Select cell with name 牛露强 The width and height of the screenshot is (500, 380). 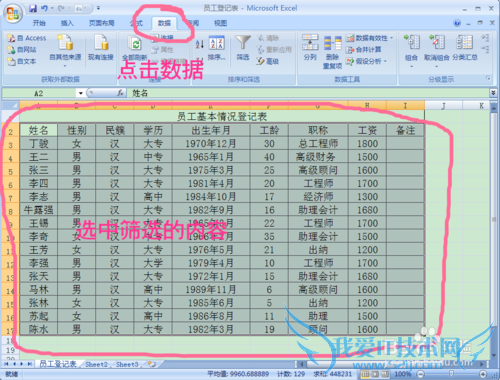click(39, 210)
